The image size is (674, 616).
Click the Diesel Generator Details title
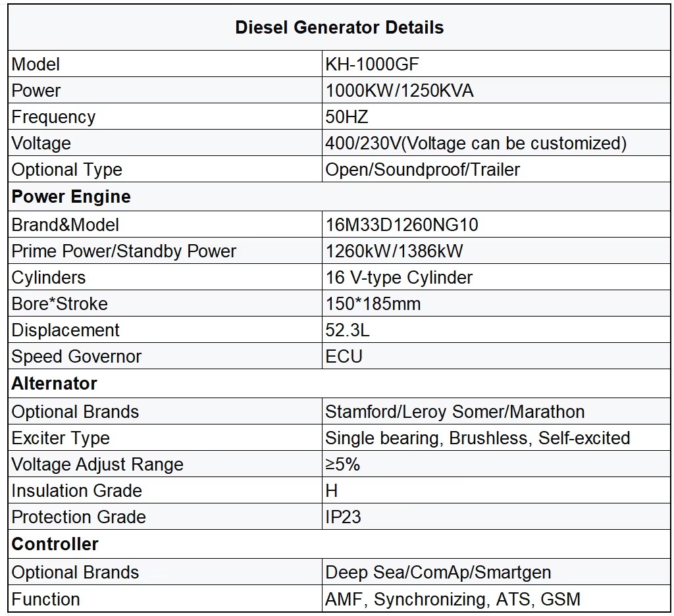[339, 28]
